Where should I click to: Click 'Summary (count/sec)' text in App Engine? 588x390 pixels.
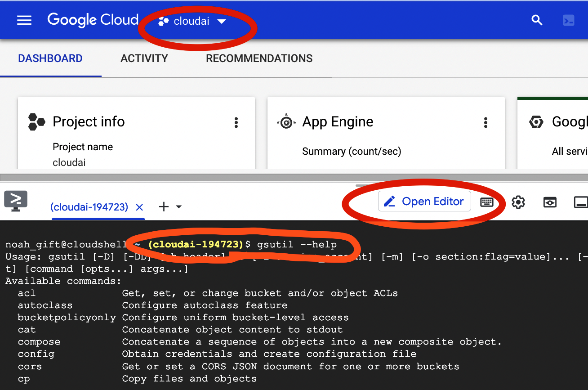coord(352,151)
